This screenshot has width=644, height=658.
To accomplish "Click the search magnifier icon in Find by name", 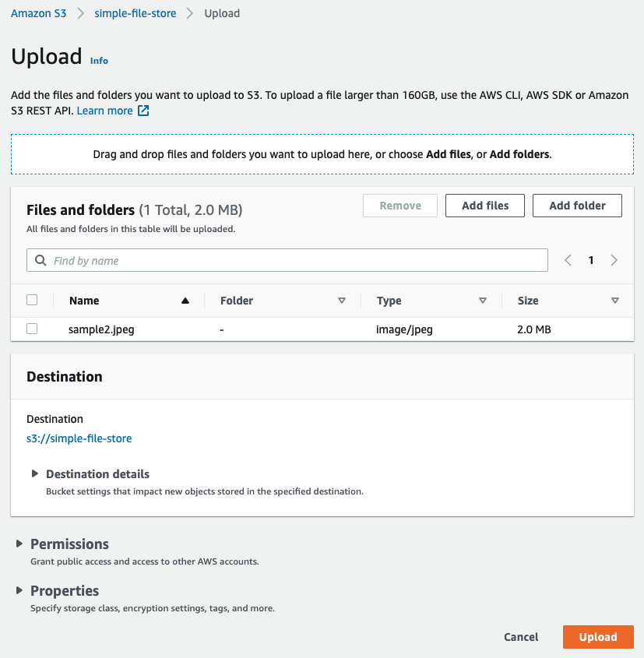I will 40,260.
